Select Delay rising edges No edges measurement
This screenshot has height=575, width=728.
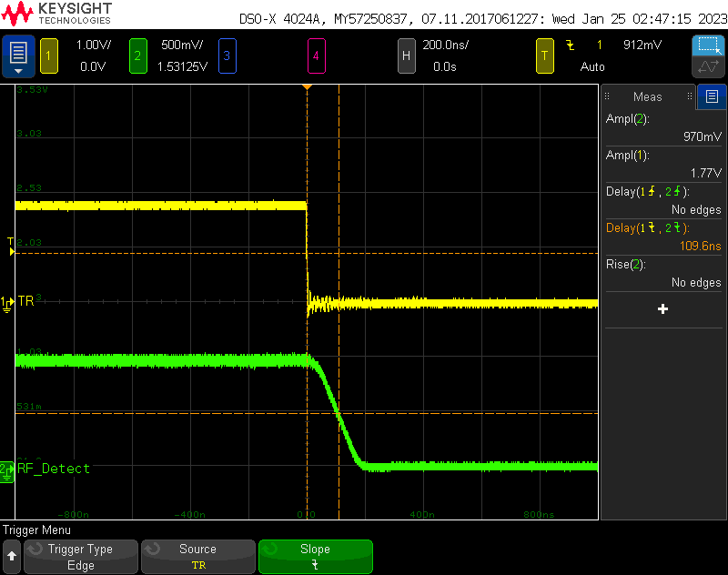point(663,200)
